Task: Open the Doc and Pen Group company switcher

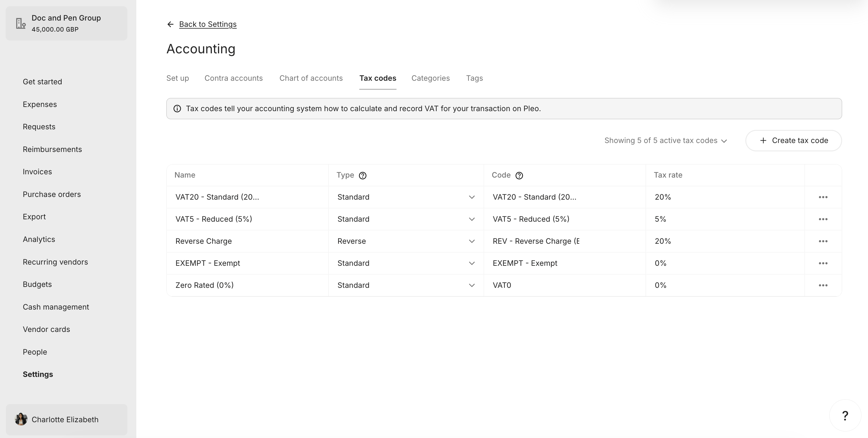Action: click(x=66, y=23)
